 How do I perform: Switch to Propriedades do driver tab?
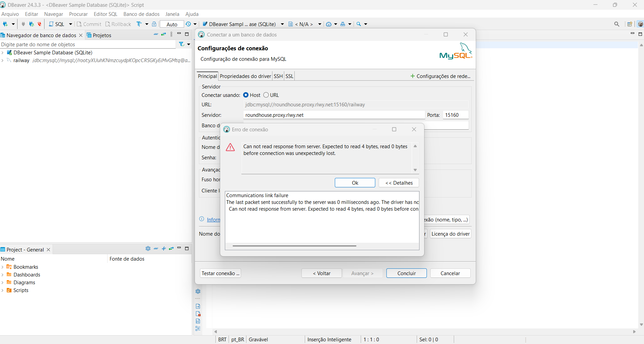click(x=245, y=76)
